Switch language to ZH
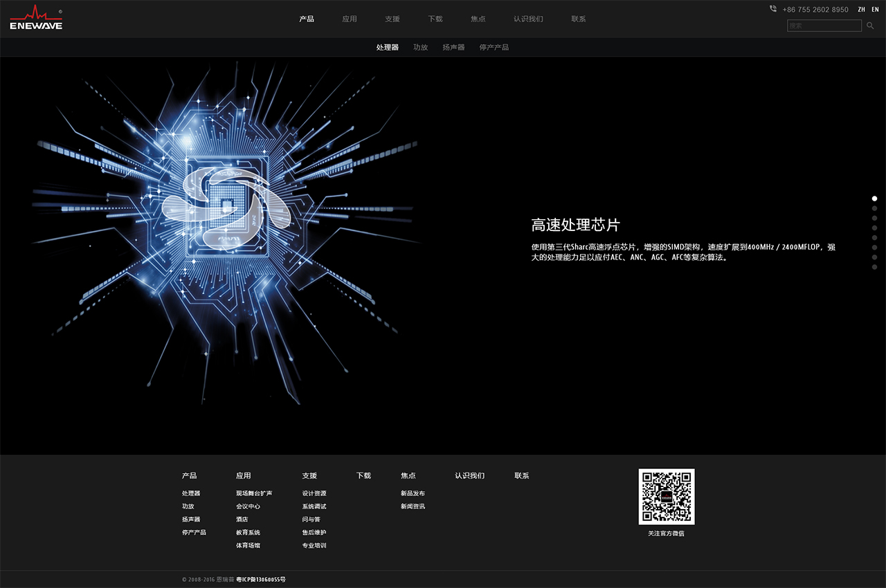Image resolution: width=886 pixels, height=588 pixels. [x=861, y=10]
